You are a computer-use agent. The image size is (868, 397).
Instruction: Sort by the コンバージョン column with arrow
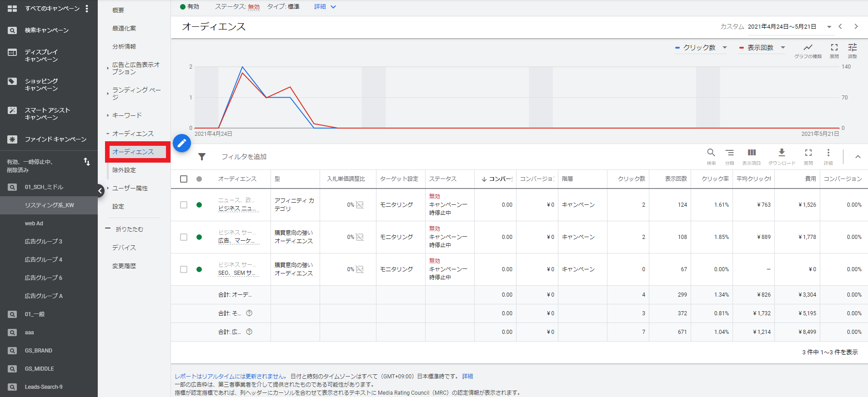point(497,179)
